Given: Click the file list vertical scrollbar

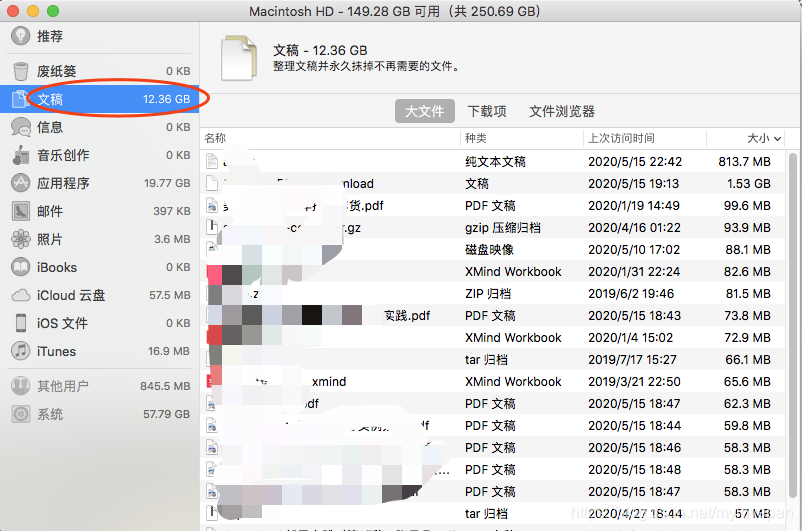Looking at the screenshot, I should coord(793,325).
